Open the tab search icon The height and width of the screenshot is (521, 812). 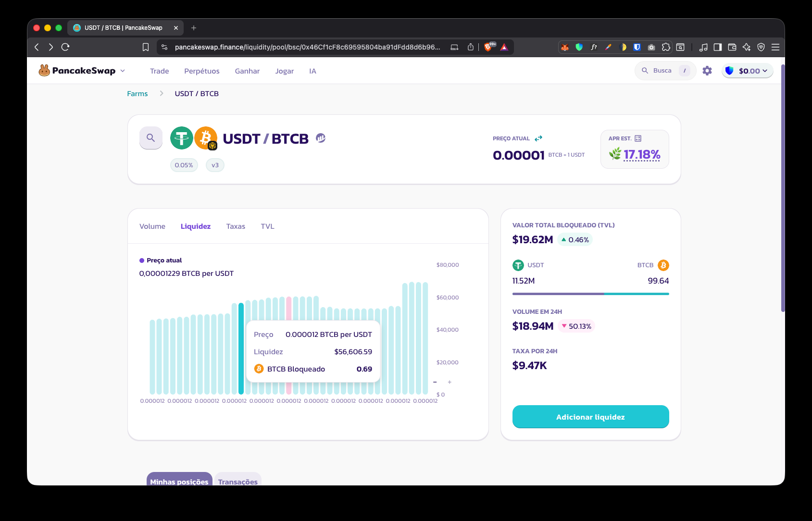680,47
